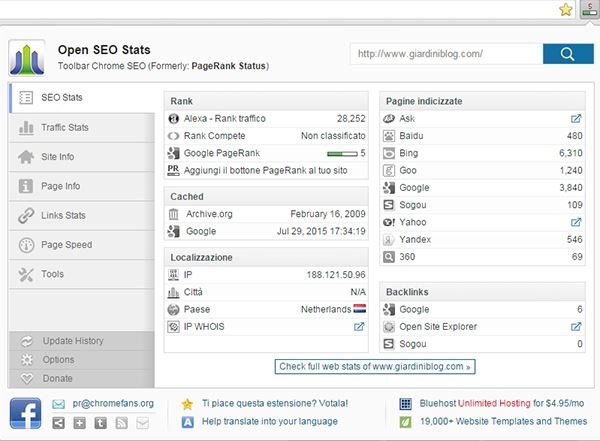This screenshot has height=441, width=600.
Task: Click the Facebook icon in footer
Action: click(x=26, y=413)
